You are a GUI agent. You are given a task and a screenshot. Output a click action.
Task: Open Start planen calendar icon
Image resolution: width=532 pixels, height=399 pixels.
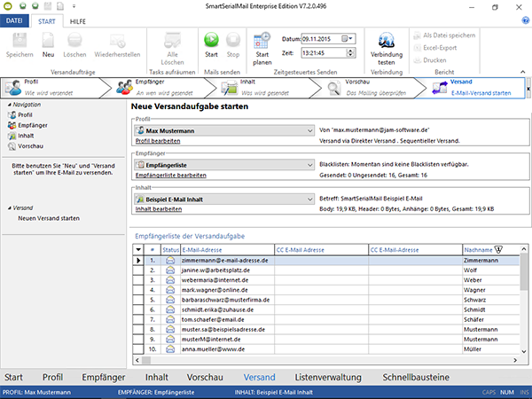point(262,42)
